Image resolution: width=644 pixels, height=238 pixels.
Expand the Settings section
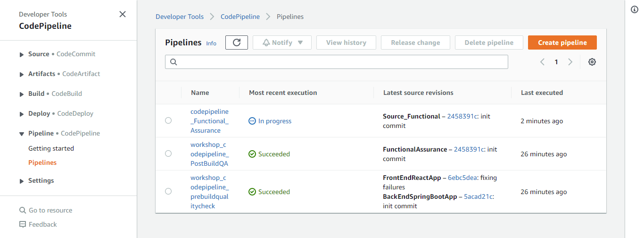(x=22, y=181)
